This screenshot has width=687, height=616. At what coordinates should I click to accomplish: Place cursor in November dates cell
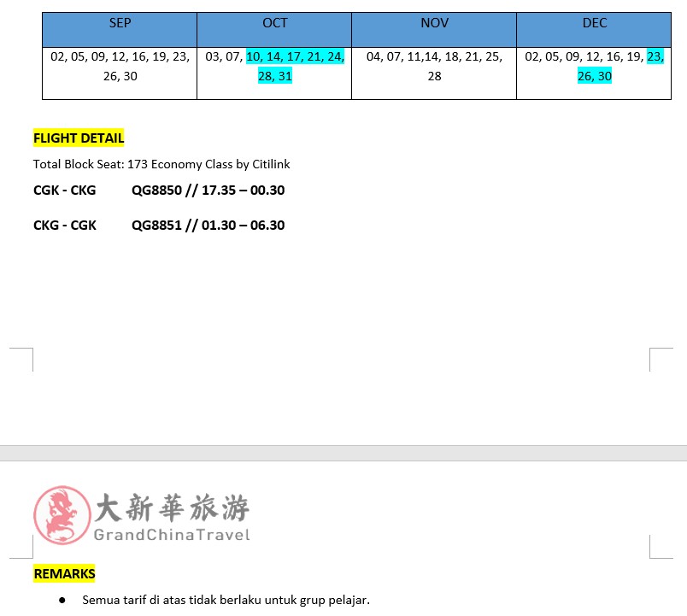[434, 67]
